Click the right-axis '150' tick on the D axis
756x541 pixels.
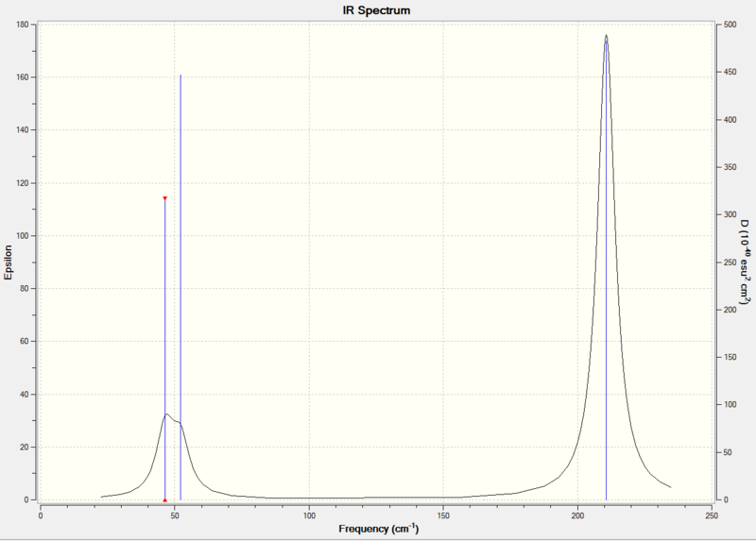click(x=730, y=357)
